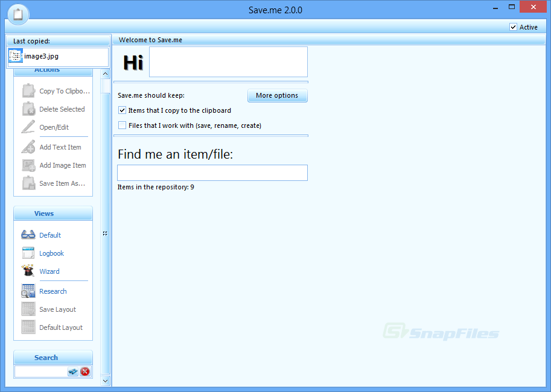Viewport: 551px width, 392px height.
Task: Maximize the Save.me window
Action: [x=512, y=7]
